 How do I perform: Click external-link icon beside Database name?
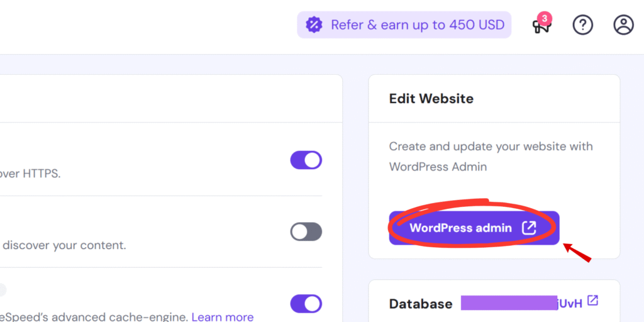(x=592, y=301)
